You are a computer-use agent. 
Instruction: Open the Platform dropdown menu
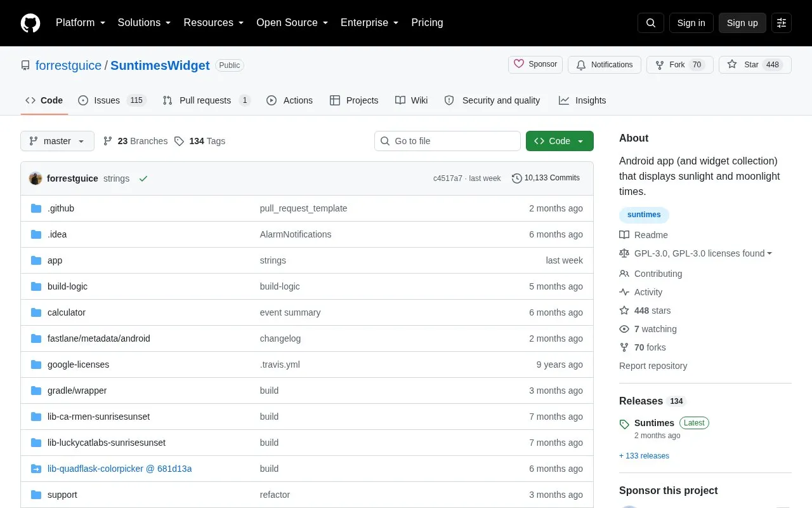pos(81,23)
